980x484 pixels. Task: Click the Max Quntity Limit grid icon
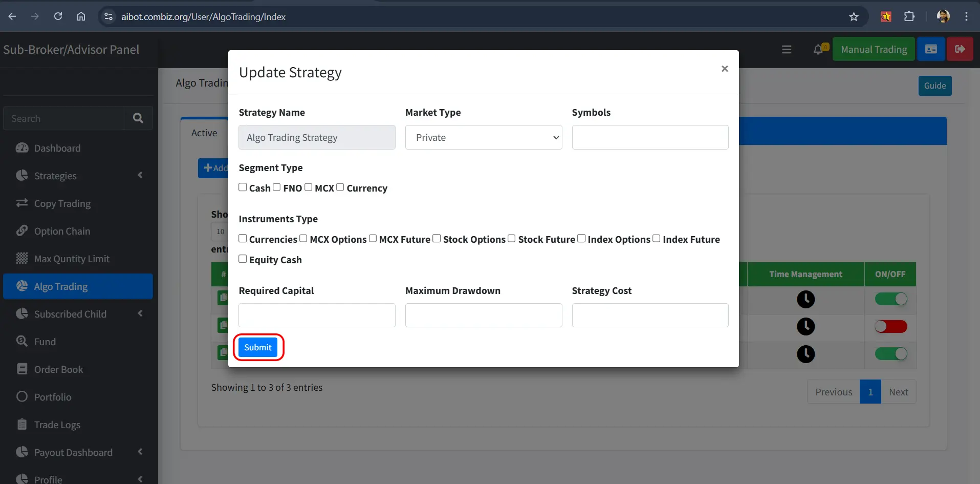click(22, 258)
